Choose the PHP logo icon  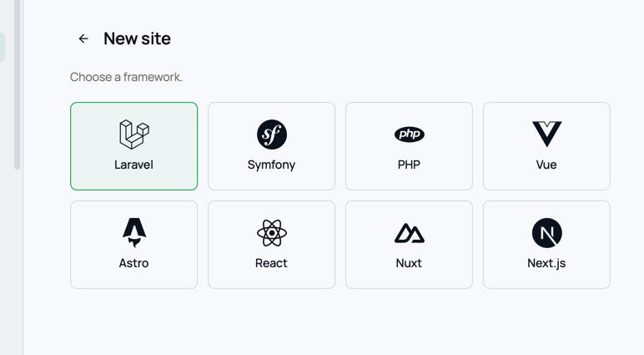point(409,134)
